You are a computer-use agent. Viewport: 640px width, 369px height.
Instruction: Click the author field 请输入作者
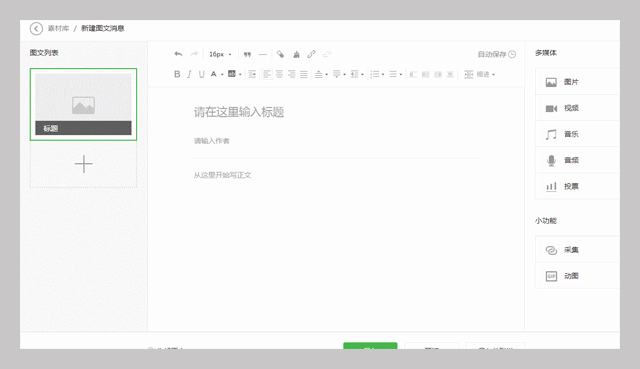pyautogui.click(x=211, y=141)
